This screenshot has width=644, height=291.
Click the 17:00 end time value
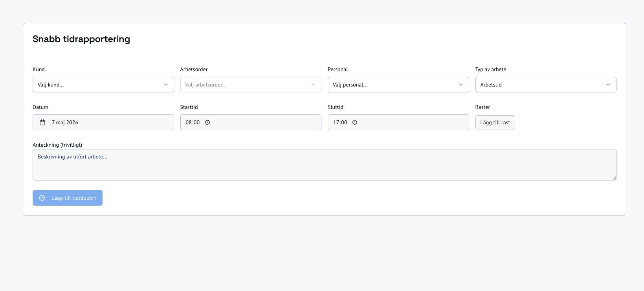[340, 122]
